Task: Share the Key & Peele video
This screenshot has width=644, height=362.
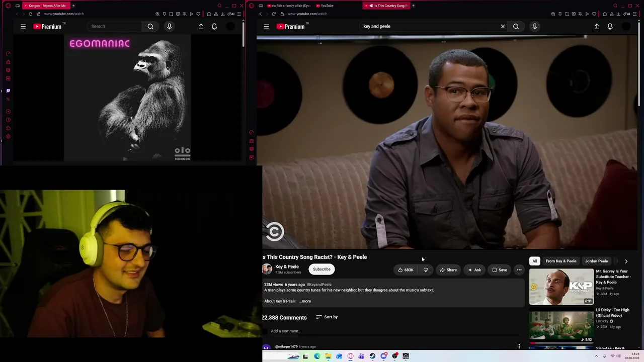Action: point(448,270)
